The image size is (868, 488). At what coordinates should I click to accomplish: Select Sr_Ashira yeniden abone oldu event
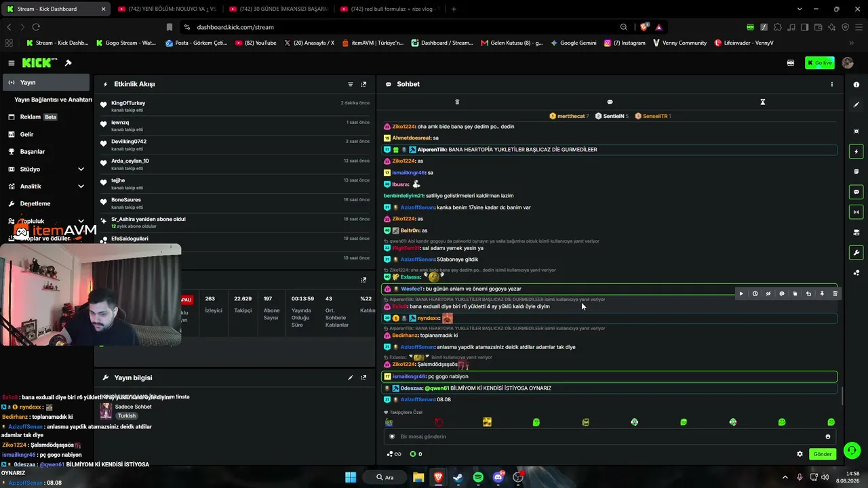(x=236, y=222)
